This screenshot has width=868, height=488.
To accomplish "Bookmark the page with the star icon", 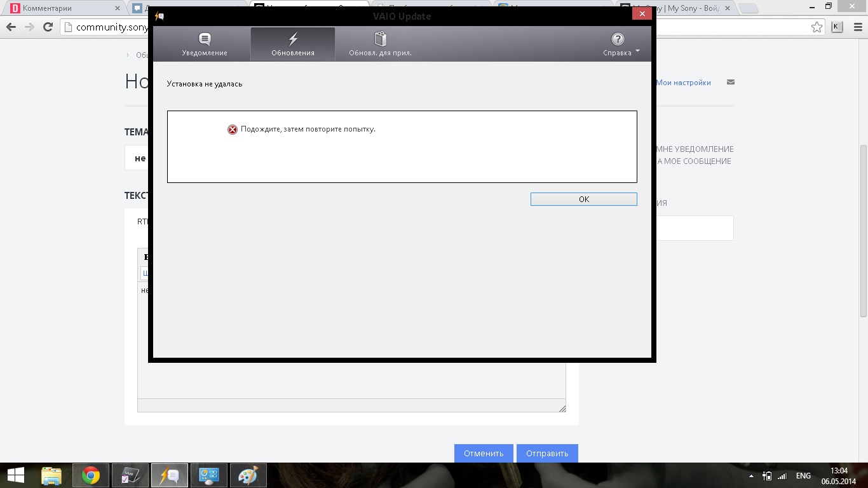I will tap(817, 27).
